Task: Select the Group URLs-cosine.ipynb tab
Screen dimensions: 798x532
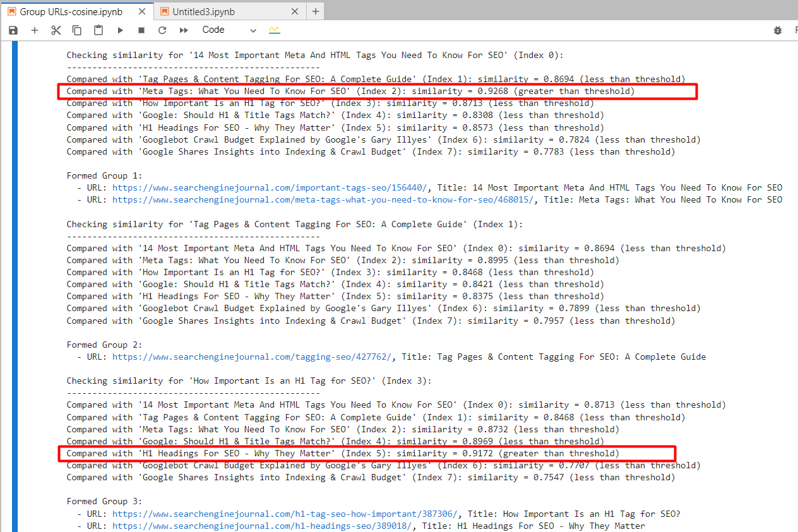Action: point(69,11)
